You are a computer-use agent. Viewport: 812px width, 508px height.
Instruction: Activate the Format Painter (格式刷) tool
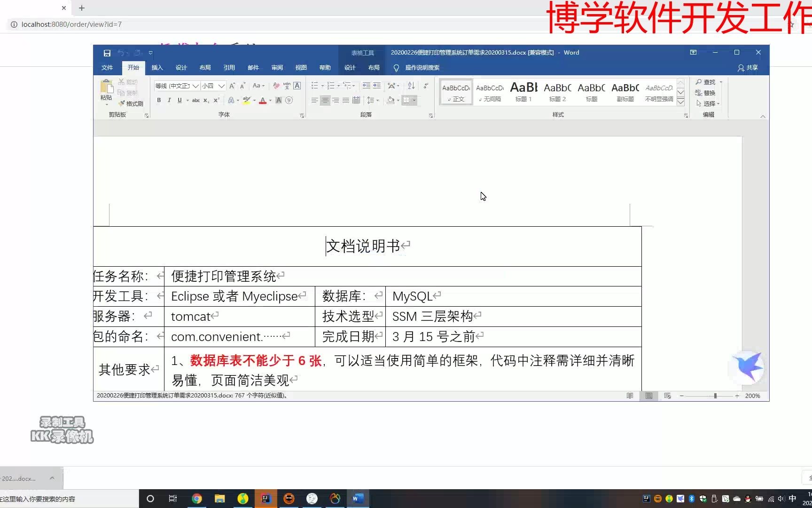[x=131, y=103]
